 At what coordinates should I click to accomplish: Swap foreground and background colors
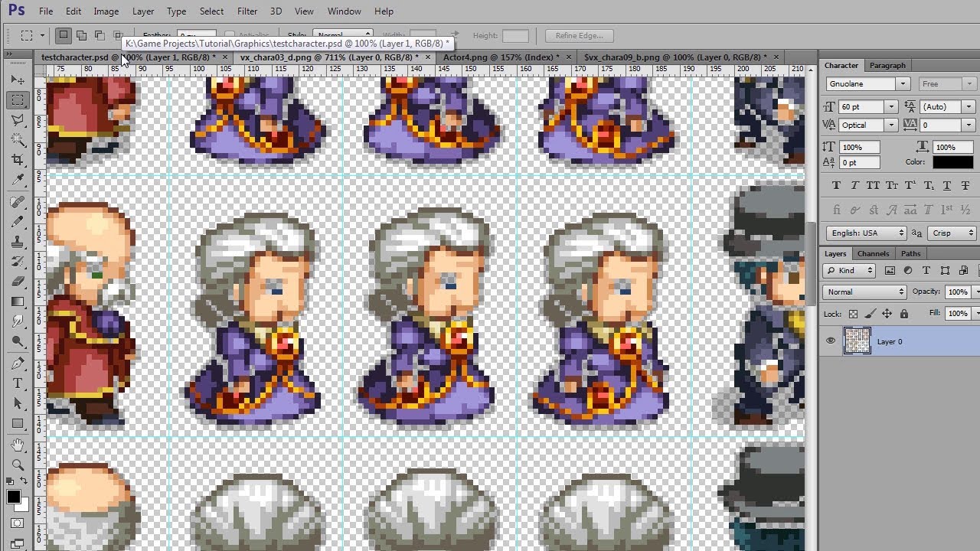(24, 481)
